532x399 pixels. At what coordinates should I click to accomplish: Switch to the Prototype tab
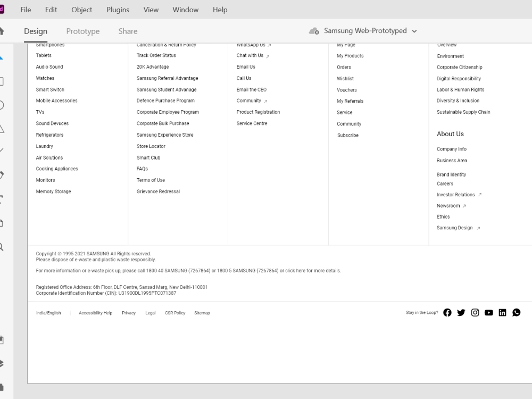[83, 31]
